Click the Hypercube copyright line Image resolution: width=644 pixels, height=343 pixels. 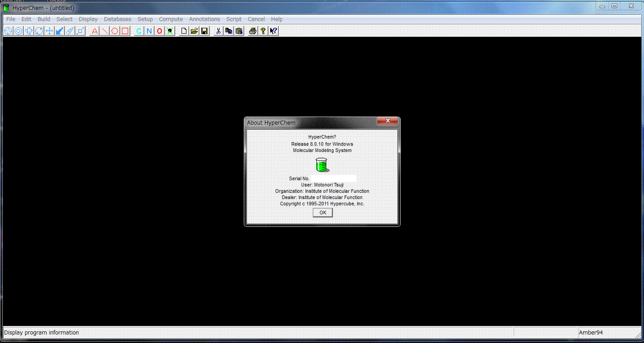click(322, 204)
